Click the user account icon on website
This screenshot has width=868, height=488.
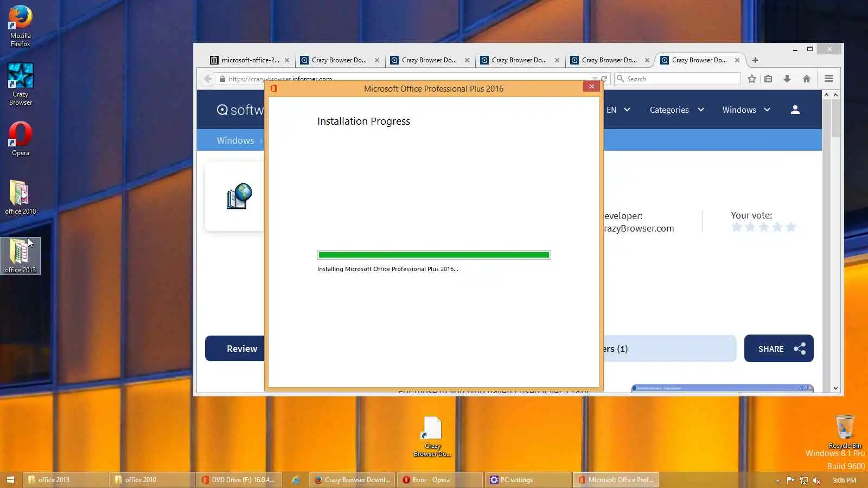pyautogui.click(x=795, y=110)
